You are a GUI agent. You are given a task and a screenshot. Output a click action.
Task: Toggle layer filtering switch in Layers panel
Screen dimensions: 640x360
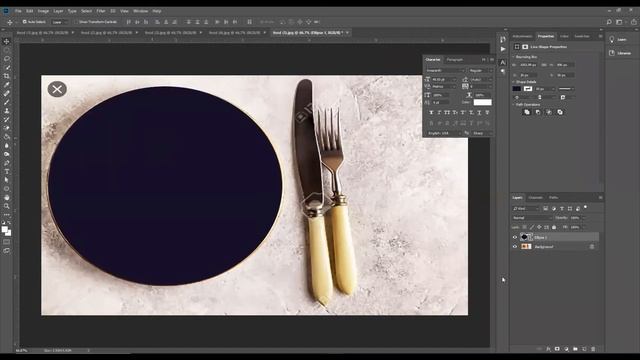[586, 208]
